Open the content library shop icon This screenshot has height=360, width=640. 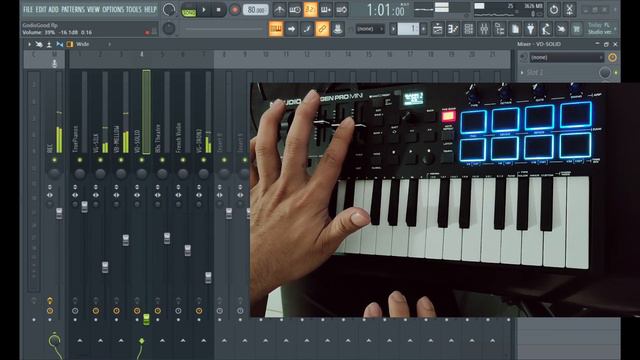[x=576, y=29]
